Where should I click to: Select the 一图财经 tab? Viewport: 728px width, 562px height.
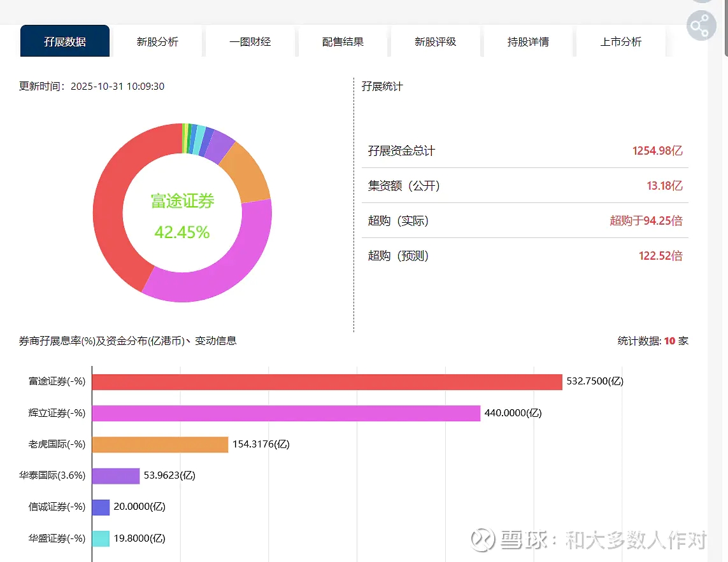click(x=250, y=41)
